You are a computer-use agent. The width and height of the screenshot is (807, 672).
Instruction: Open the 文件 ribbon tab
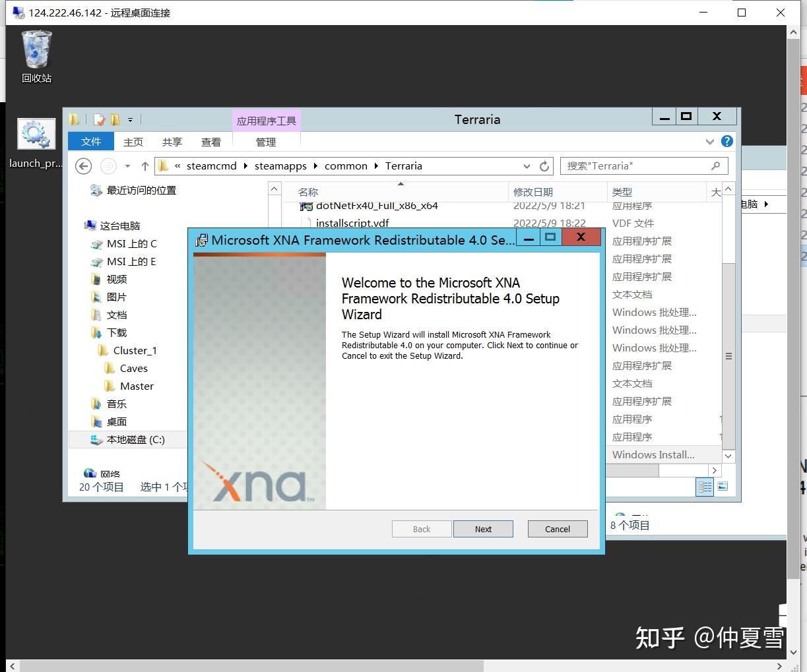pyautogui.click(x=91, y=142)
